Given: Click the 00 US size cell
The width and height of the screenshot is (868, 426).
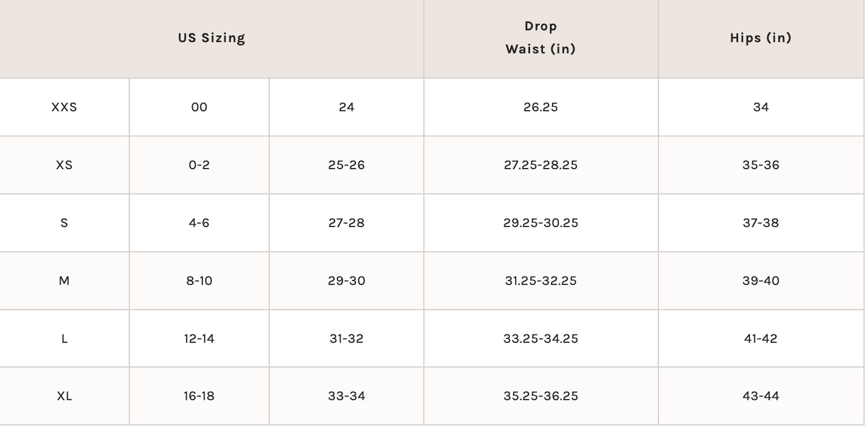Looking at the screenshot, I should pyautogui.click(x=199, y=107).
